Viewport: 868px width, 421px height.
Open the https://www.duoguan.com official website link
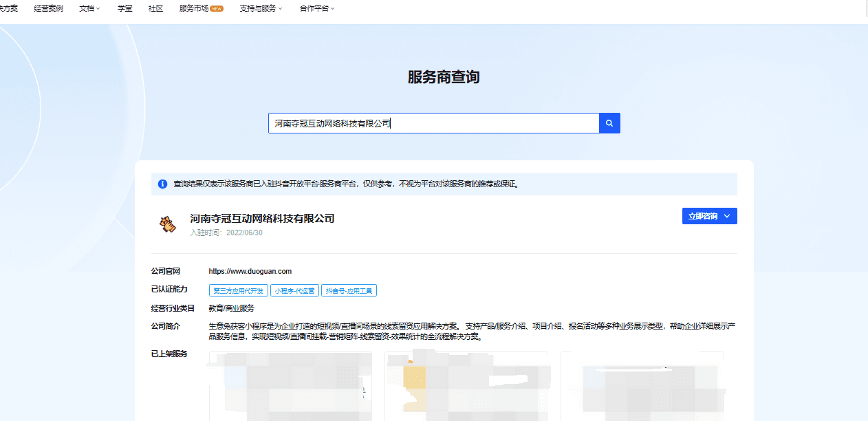pos(250,271)
